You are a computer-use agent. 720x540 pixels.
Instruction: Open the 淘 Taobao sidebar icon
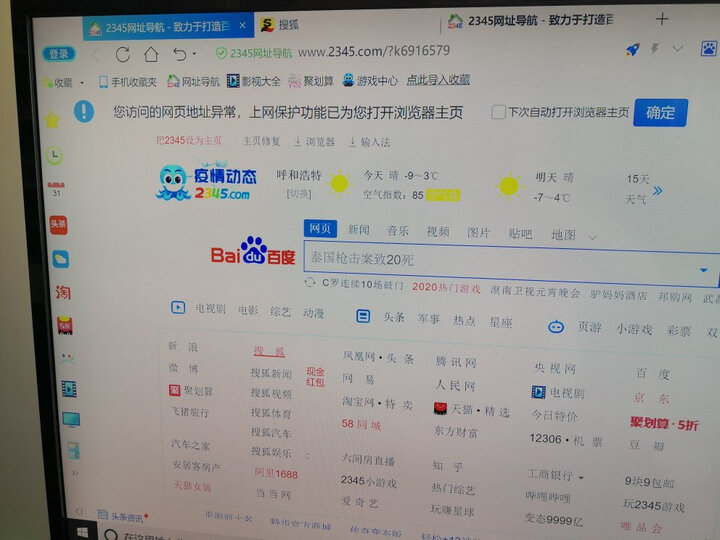(63, 292)
